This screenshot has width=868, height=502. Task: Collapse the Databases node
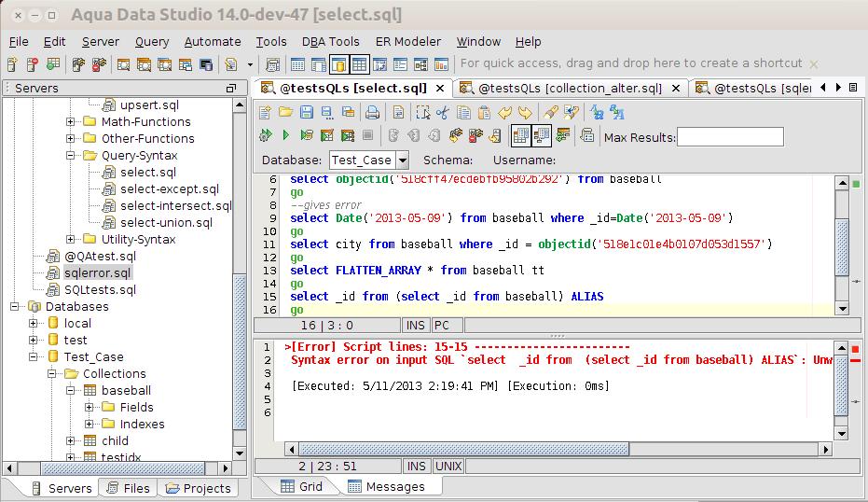pos(14,306)
